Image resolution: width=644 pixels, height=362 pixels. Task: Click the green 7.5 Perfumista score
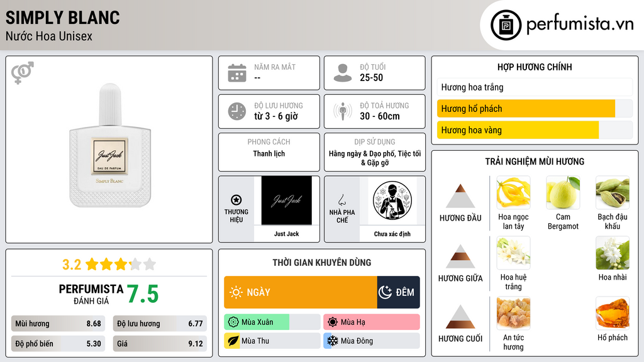(x=143, y=294)
